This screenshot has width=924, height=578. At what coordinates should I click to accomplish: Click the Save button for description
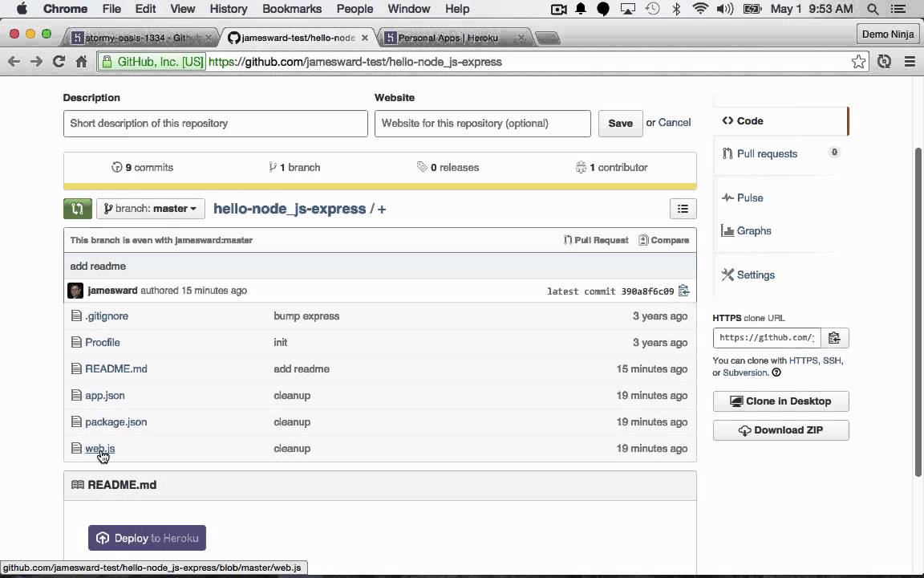(x=620, y=124)
